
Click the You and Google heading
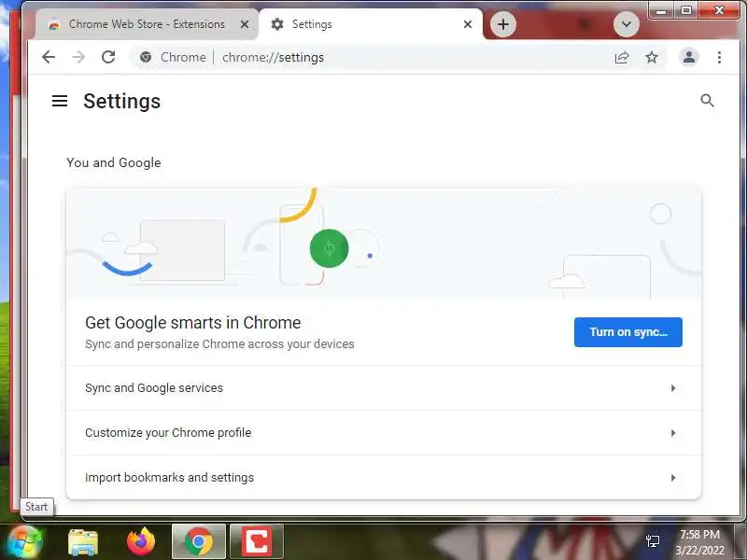(113, 162)
